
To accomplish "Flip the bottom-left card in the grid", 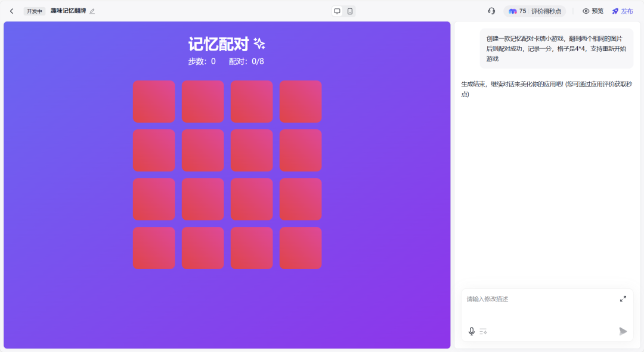I will tap(154, 248).
